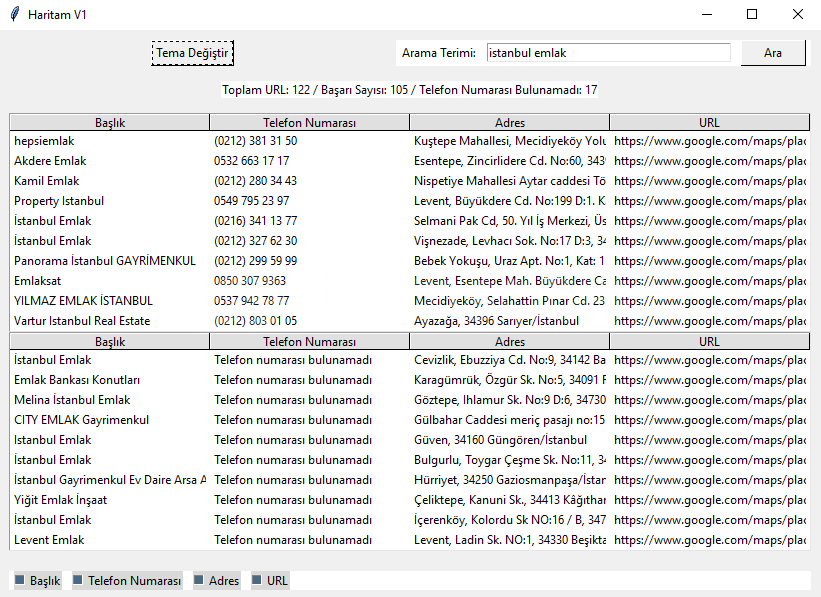Select the Emlaksat row
Screen dimensions: 821x597
tap(409, 281)
